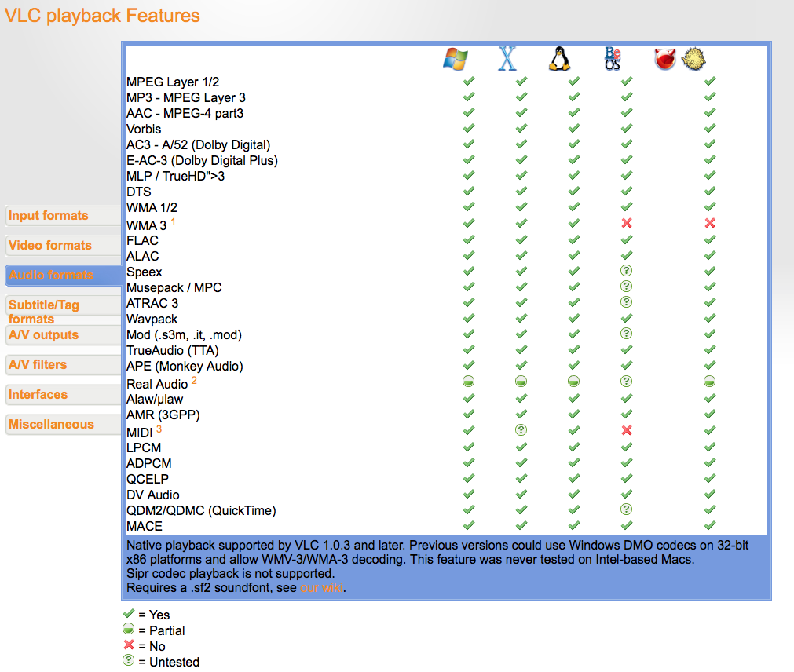The image size is (794, 672).
Task: Click the red X for MIDI under BeOS
Action: [627, 431]
